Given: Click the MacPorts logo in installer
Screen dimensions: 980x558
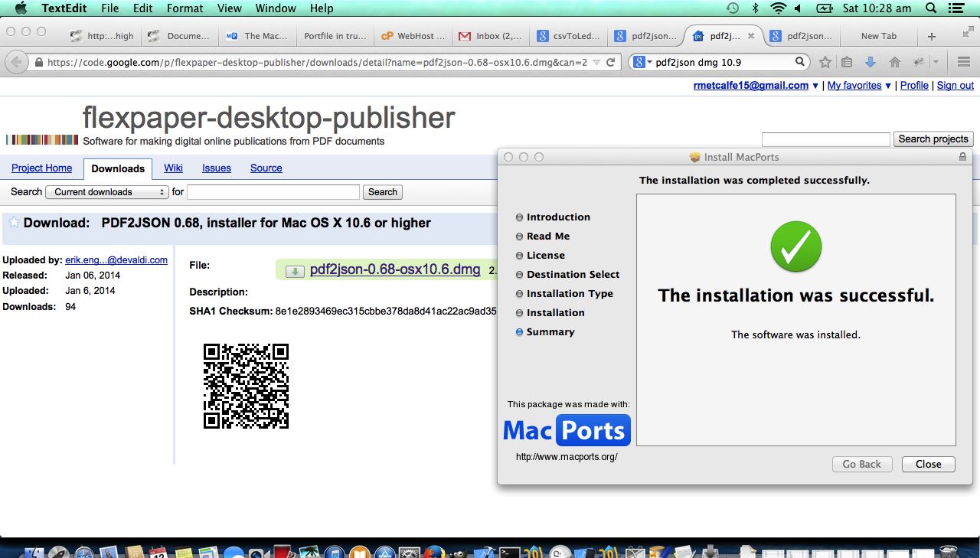Looking at the screenshot, I should click(567, 431).
